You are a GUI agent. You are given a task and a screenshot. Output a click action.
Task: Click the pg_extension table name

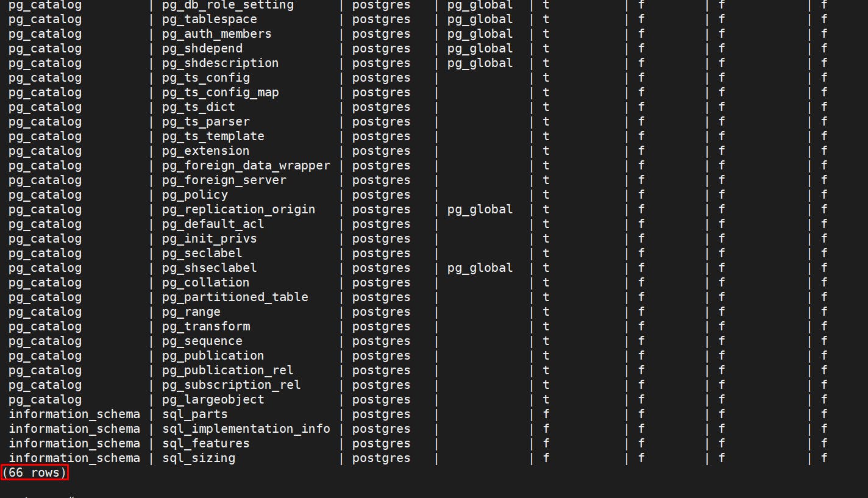point(205,151)
